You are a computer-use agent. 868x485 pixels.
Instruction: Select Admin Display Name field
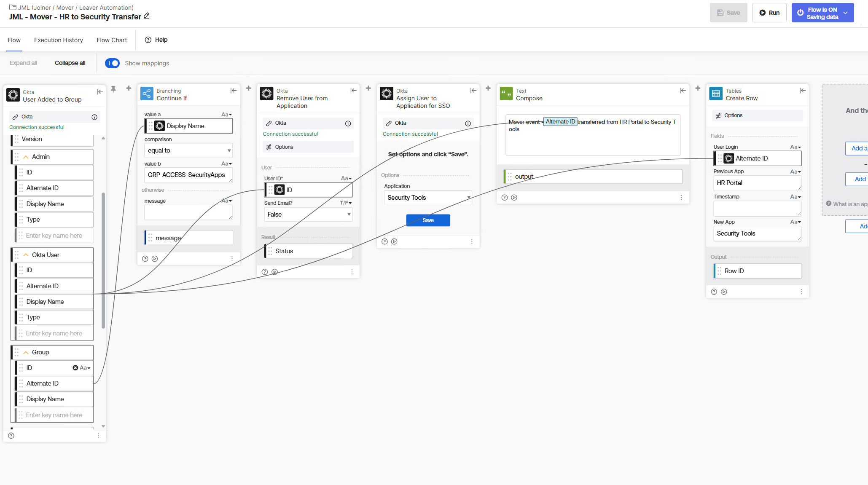pos(54,204)
